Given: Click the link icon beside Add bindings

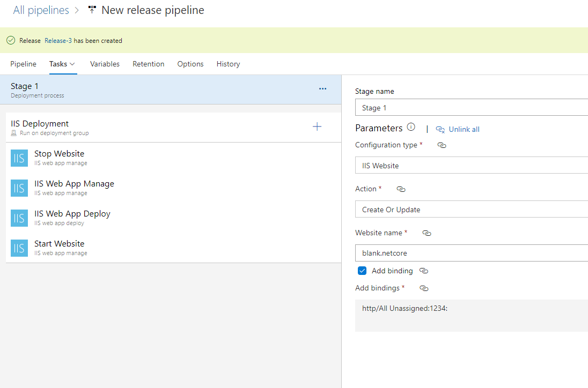Looking at the screenshot, I should (424, 288).
